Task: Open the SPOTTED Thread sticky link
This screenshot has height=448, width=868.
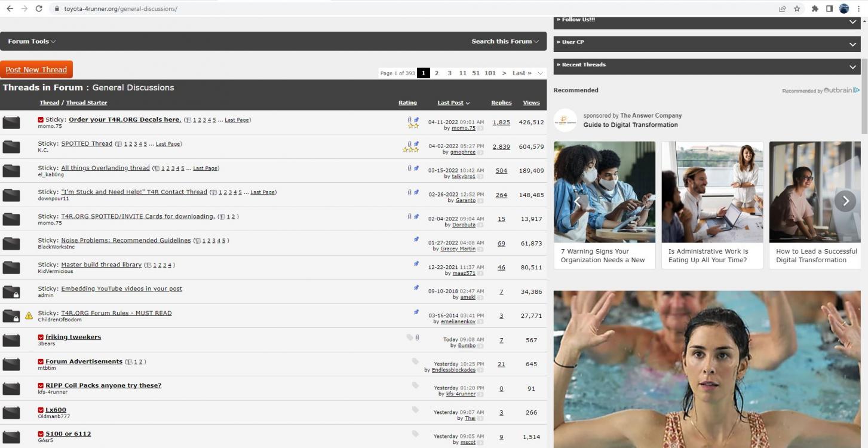Action: tap(87, 144)
